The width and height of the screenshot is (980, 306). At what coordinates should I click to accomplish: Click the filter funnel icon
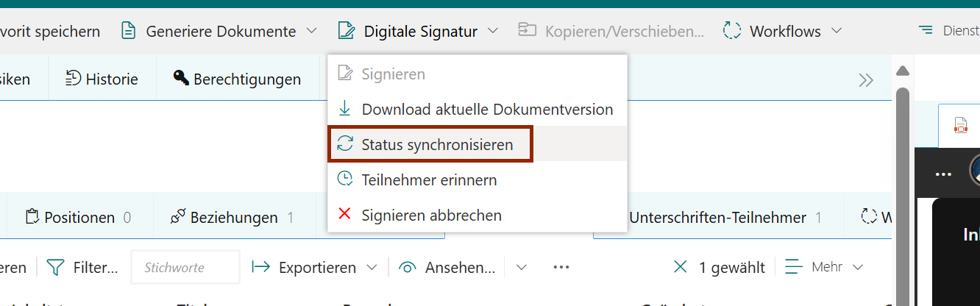(55, 268)
